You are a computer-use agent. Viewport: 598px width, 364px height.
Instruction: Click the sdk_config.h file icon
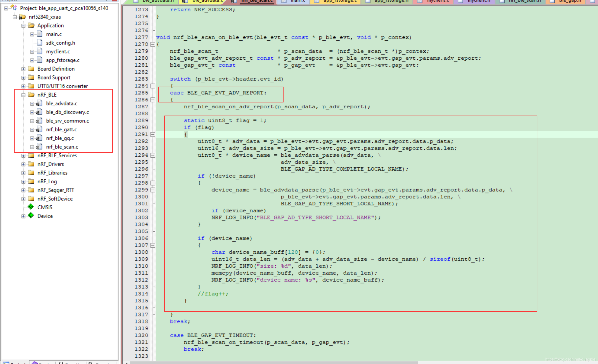click(x=40, y=43)
